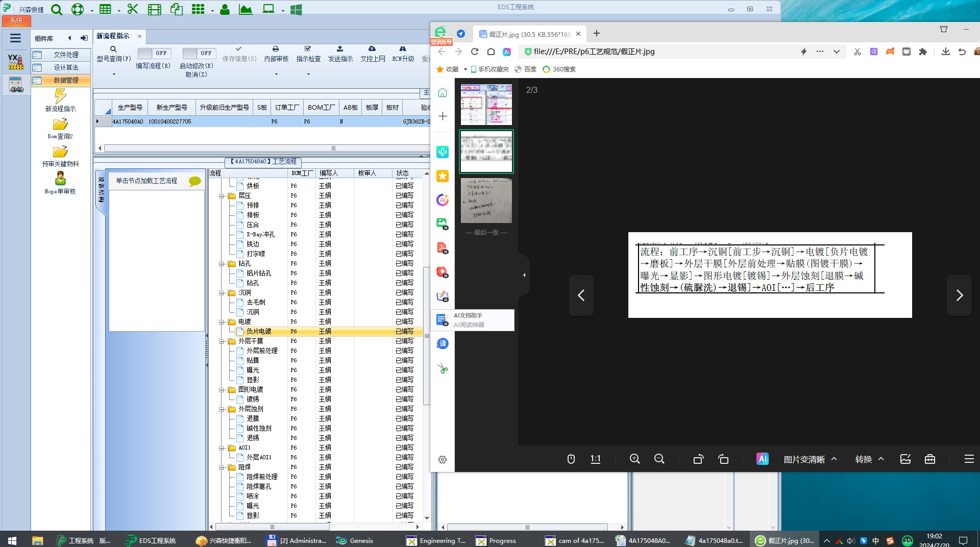Click the YX factory icon in left strip

click(x=16, y=62)
